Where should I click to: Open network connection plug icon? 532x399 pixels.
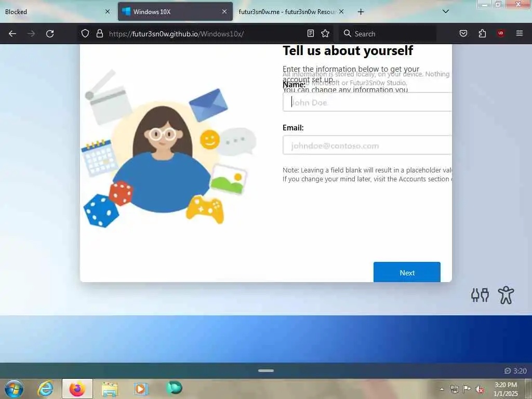coord(480,295)
